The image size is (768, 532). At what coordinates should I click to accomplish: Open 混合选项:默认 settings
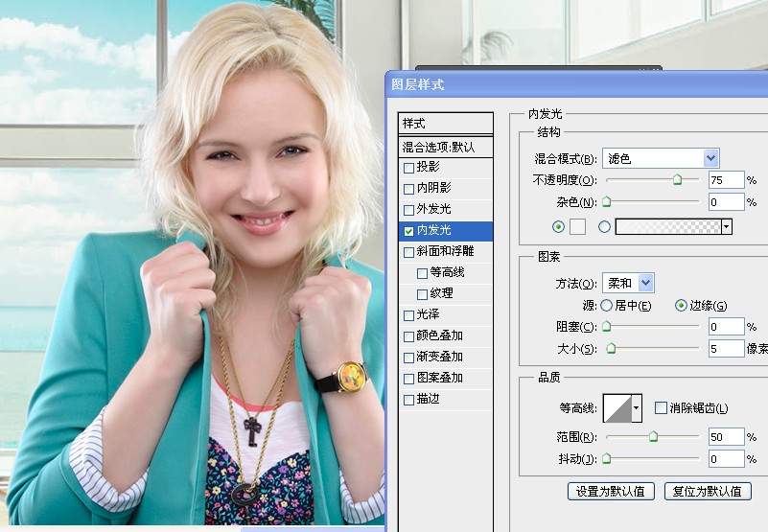(x=446, y=147)
